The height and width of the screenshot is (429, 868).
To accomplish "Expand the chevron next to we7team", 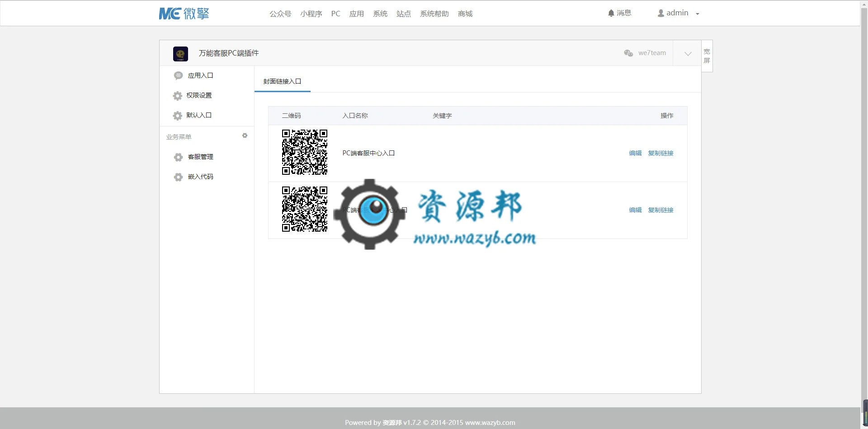I will pos(688,54).
